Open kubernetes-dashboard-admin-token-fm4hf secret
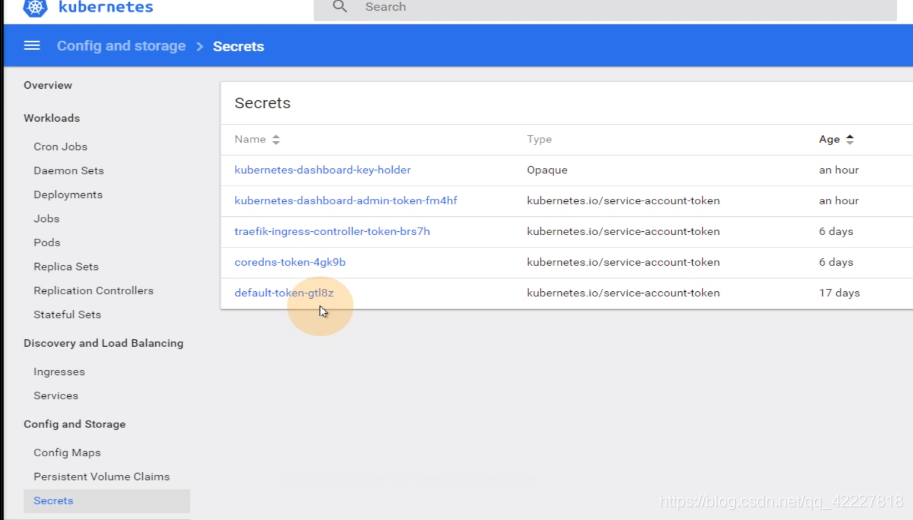Image resolution: width=913 pixels, height=520 pixels. (x=346, y=201)
